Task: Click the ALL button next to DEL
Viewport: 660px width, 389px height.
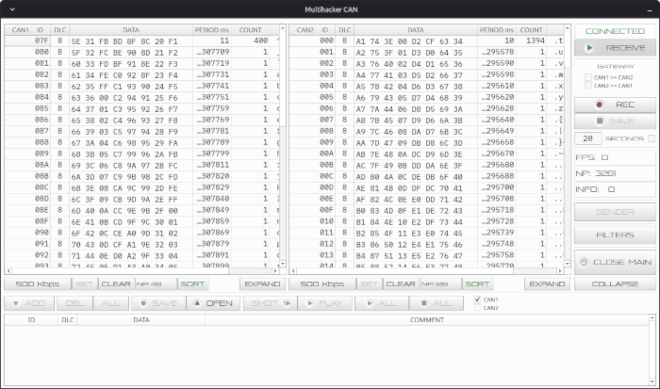Action: pyautogui.click(x=111, y=303)
